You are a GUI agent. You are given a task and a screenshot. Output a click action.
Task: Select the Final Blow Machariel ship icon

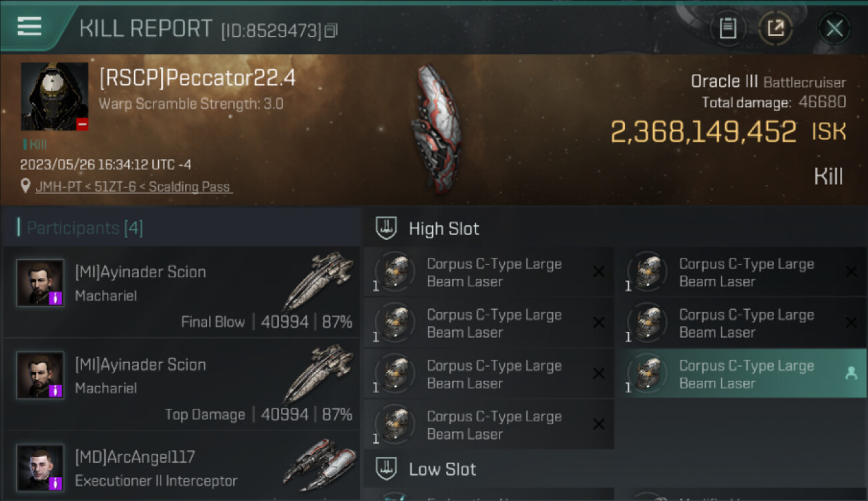click(x=318, y=281)
